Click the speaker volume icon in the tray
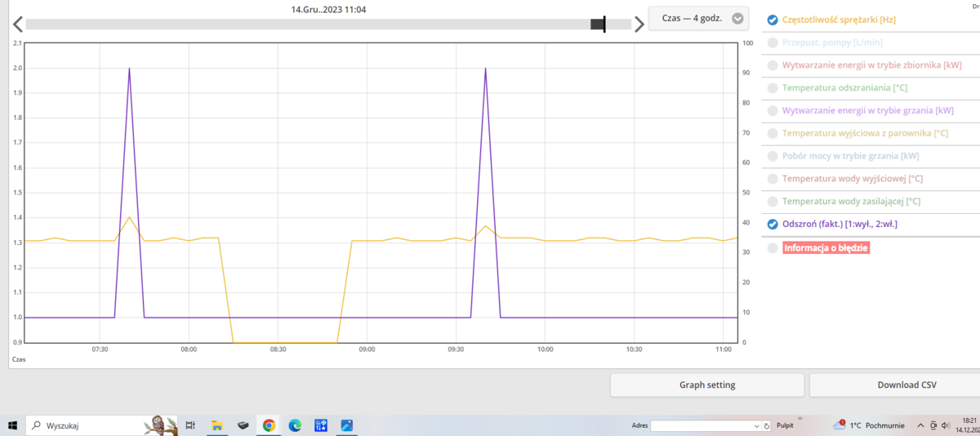Viewport: 980px width, 436px height. coord(946,425)
